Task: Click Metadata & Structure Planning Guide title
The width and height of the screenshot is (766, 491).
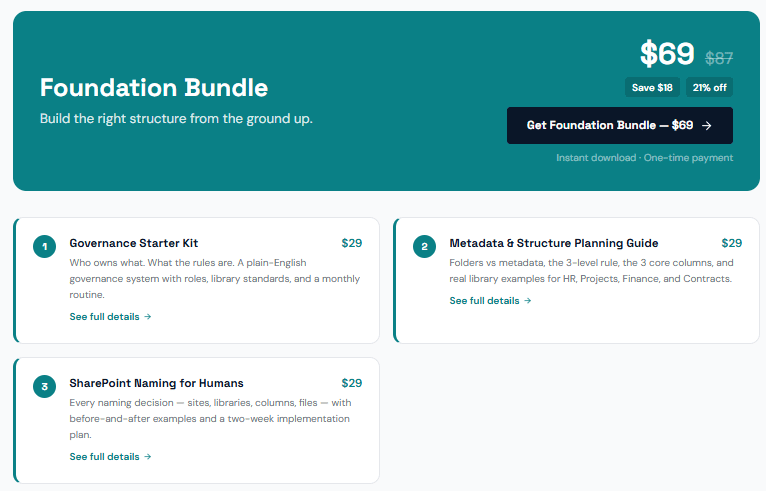Action: point(554,243)
